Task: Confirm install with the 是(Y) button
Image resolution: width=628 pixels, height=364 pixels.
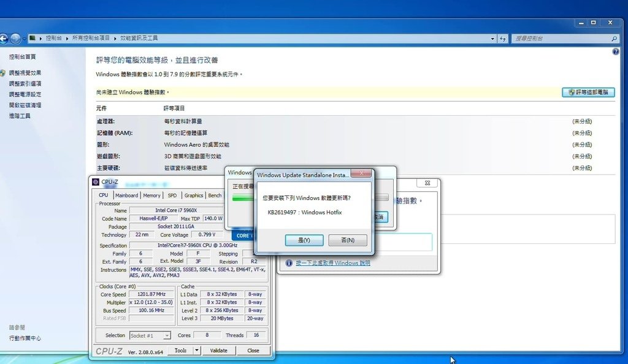Action: tap(304, 240)
